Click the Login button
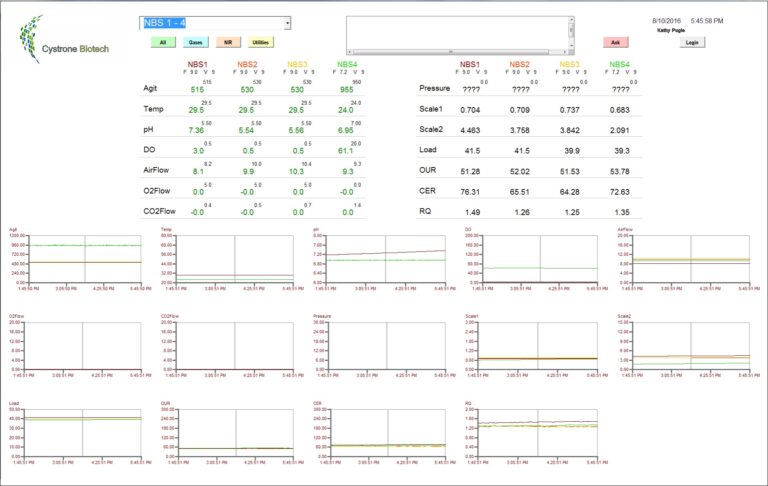Image resolution: width=768 pixels, height=486 pixels. [692, 43]
